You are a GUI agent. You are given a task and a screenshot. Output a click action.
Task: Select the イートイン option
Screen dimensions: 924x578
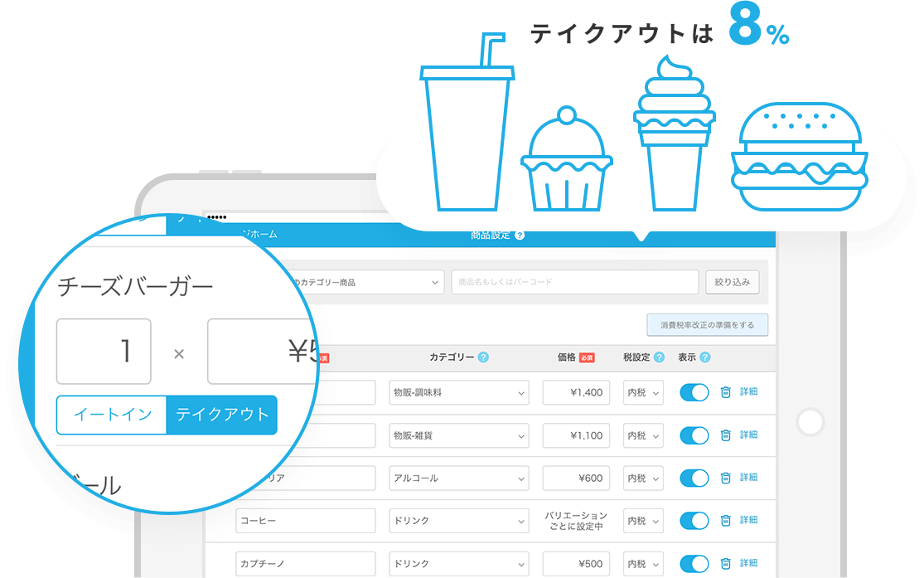(112, 415)
